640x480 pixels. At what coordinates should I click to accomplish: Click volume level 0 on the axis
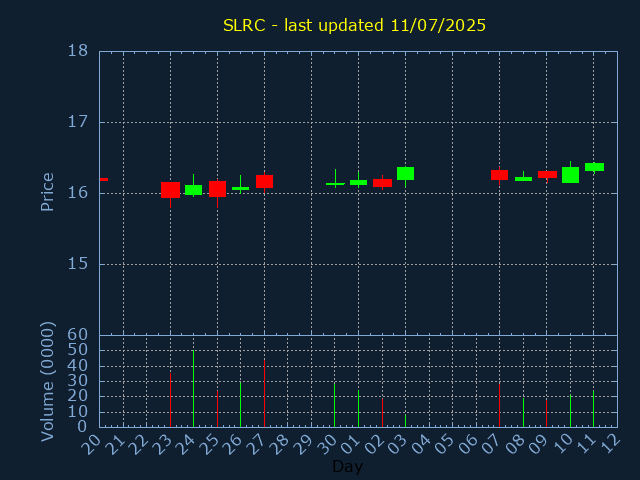pos(83,426)
